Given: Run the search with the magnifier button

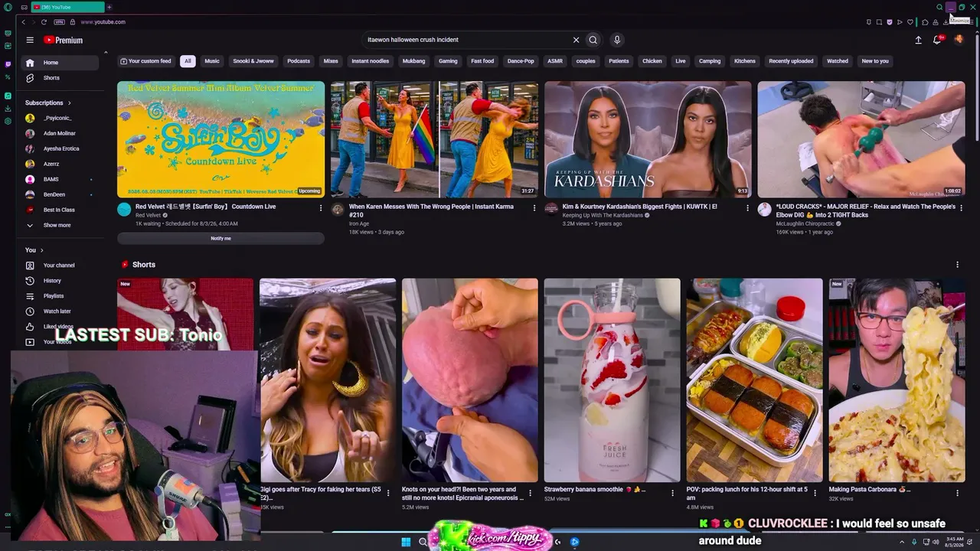Looking at the screenshot, I should click(x=593, y=40).
